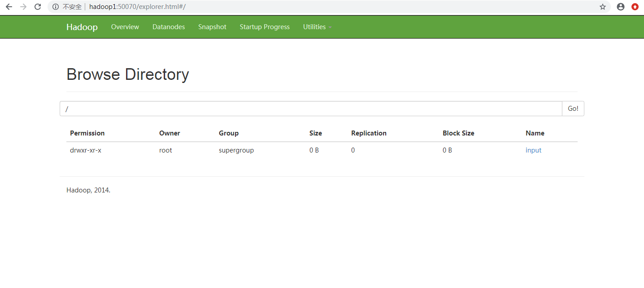Focus the address bar URL hadoop1:50070
The height and width of the screenshot is (288, 644).
[137, 7]
